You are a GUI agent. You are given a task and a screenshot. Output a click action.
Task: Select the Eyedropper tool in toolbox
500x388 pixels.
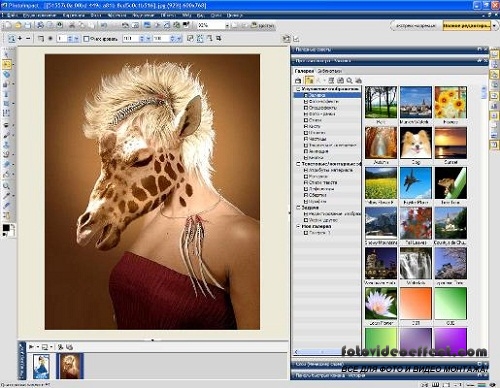[x=6, y=196]
